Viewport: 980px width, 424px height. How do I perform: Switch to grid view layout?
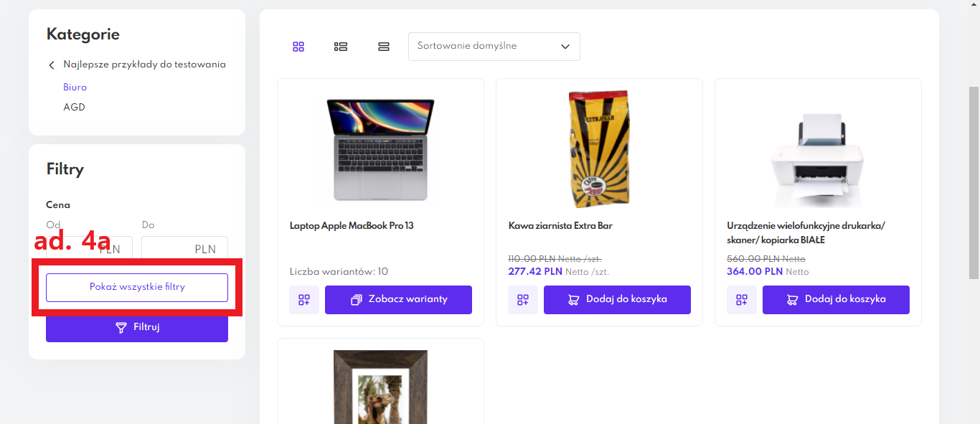pyautogui.click(x=298, y=47)
